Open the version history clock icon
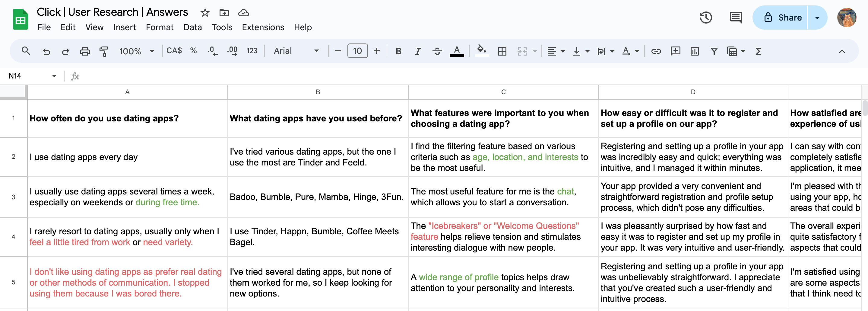The image size is (868, 311). coord(705,18)
